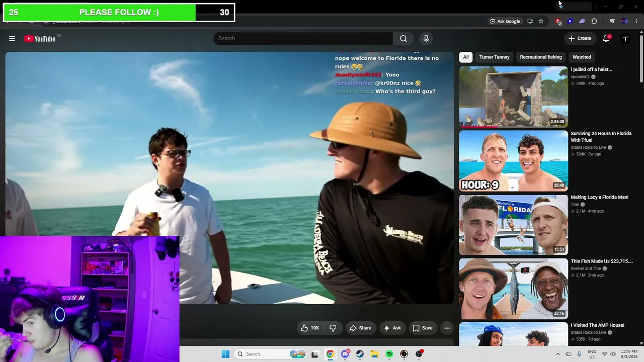644x362 pixels.
Task: Open the Chrome three-dot menu
Action: 636,21
